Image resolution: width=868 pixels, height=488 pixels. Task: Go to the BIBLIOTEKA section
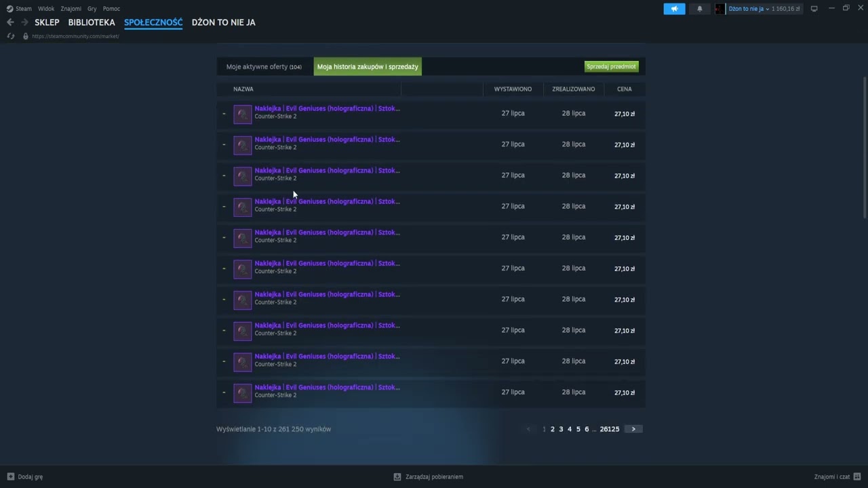coord(92,22)
